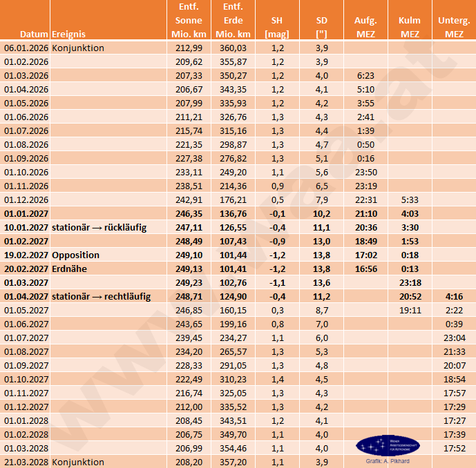476x468 pixels.
Task: Select Earth distance value "101,41"
Action: 233,269
